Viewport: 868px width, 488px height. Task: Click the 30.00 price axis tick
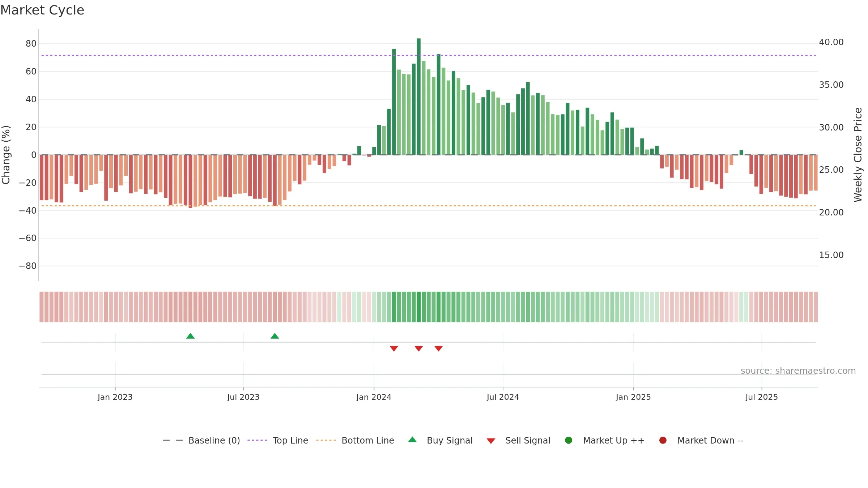(831, 128)
